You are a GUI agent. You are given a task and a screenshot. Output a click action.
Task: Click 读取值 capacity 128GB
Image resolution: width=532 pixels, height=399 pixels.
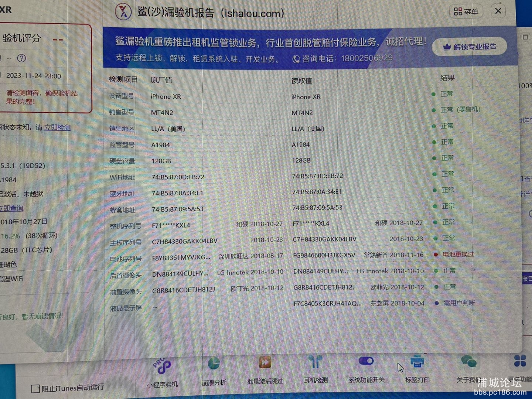(301, 160)
